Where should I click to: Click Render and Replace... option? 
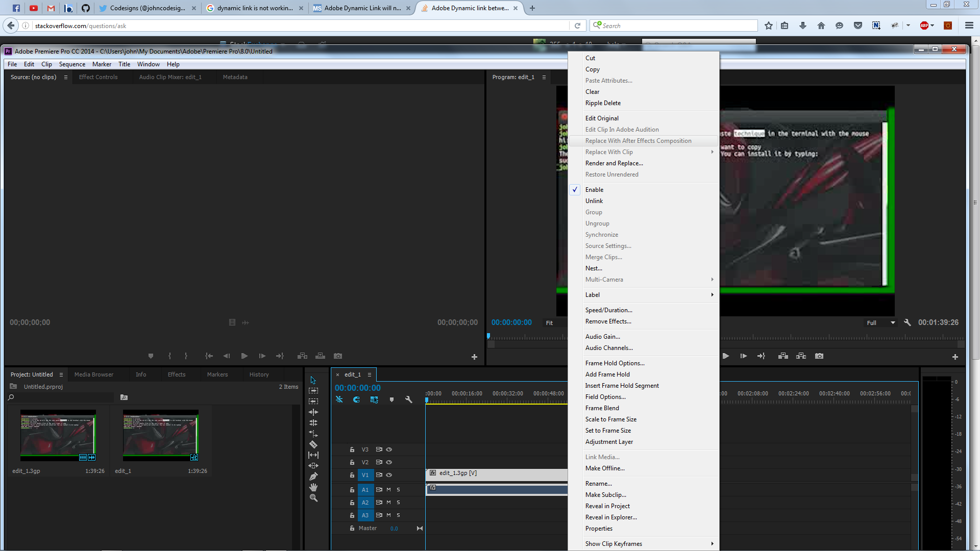[x=614, y=163]
